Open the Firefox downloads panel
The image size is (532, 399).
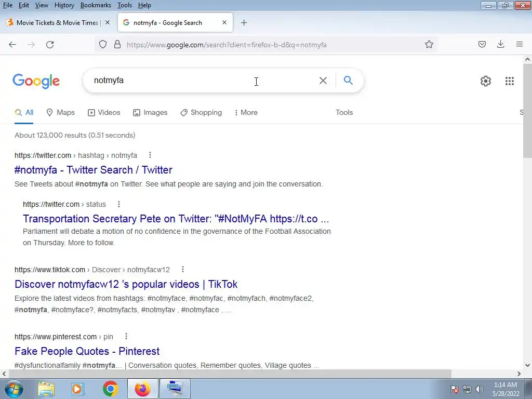pyautogui.click(x=500, y=45)
